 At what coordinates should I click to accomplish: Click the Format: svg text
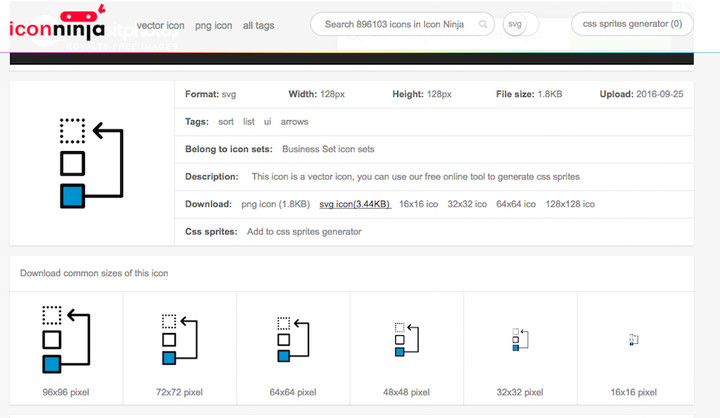(x=210, y=94)
